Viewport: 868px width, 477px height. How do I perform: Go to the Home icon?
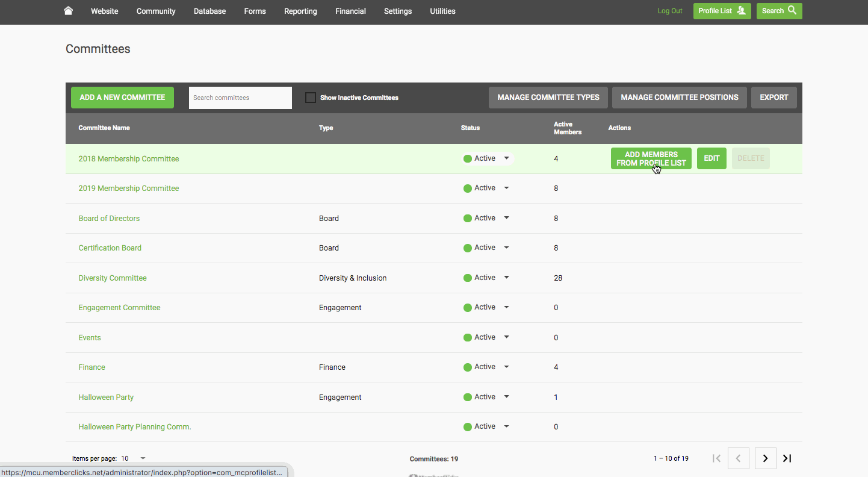(x=69, y=11)
